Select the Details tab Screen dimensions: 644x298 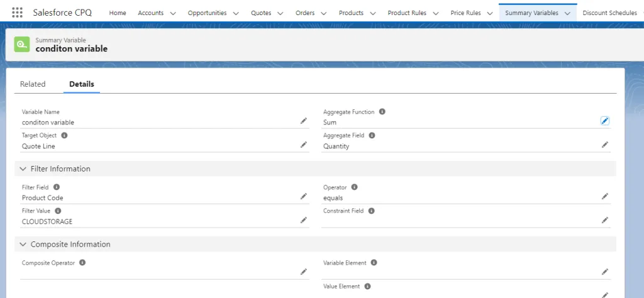(x=82, y=84)
